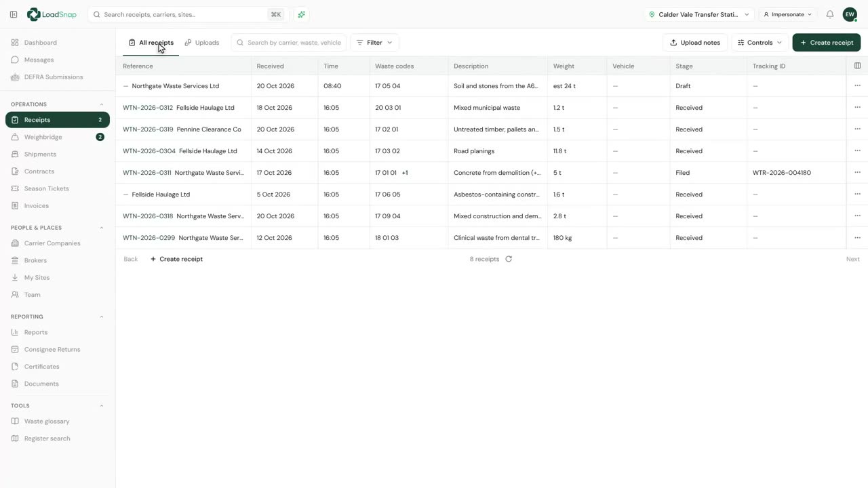Open Register search tool

58,439
